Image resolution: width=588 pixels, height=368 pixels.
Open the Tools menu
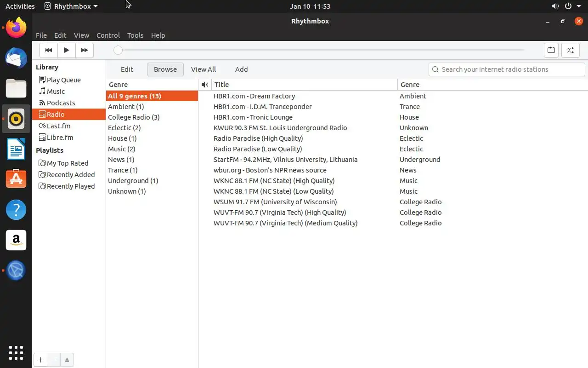135,35
